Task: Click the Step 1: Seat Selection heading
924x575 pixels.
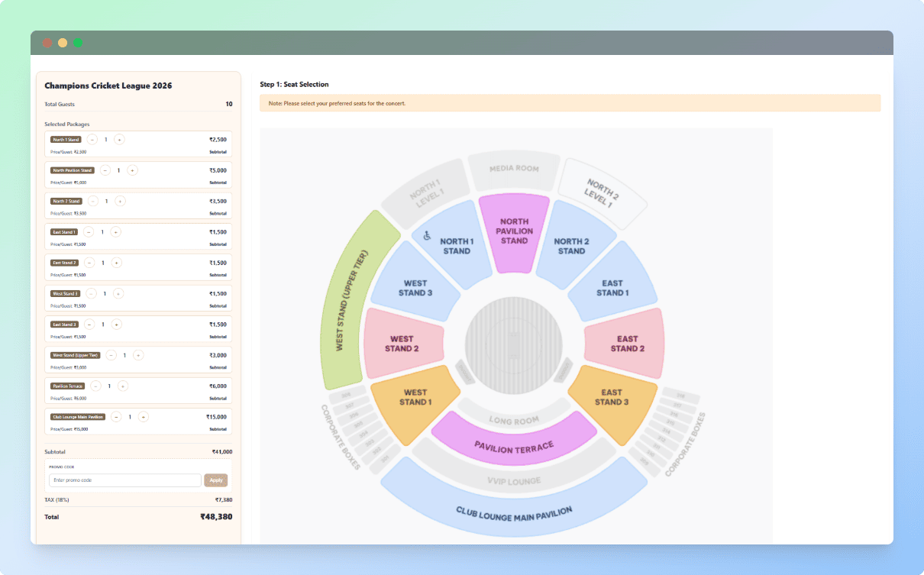Action: click(295, 84)
